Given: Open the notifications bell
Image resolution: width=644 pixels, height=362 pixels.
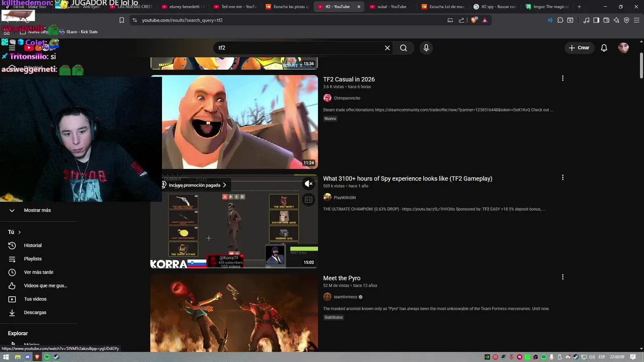Looking at the screenshot, I should click(604, 48).
